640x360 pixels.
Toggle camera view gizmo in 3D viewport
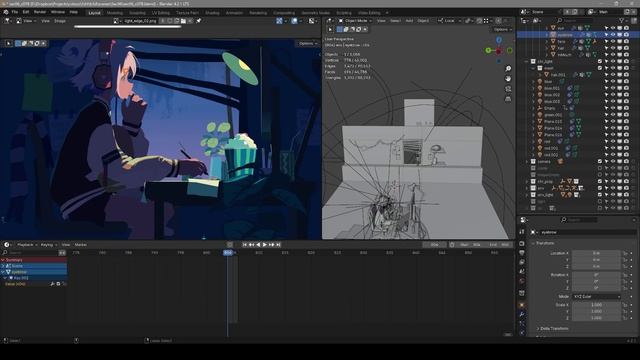[508, 89]
